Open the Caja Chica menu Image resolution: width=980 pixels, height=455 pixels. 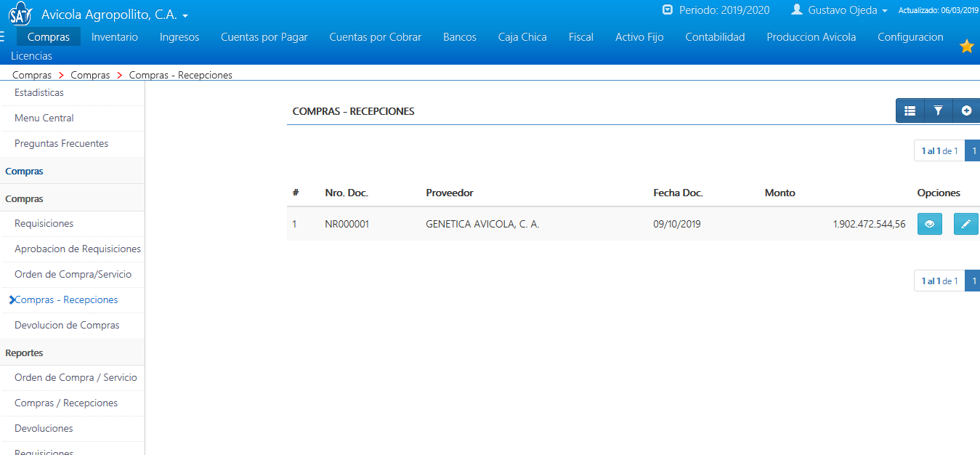point(522,36)
